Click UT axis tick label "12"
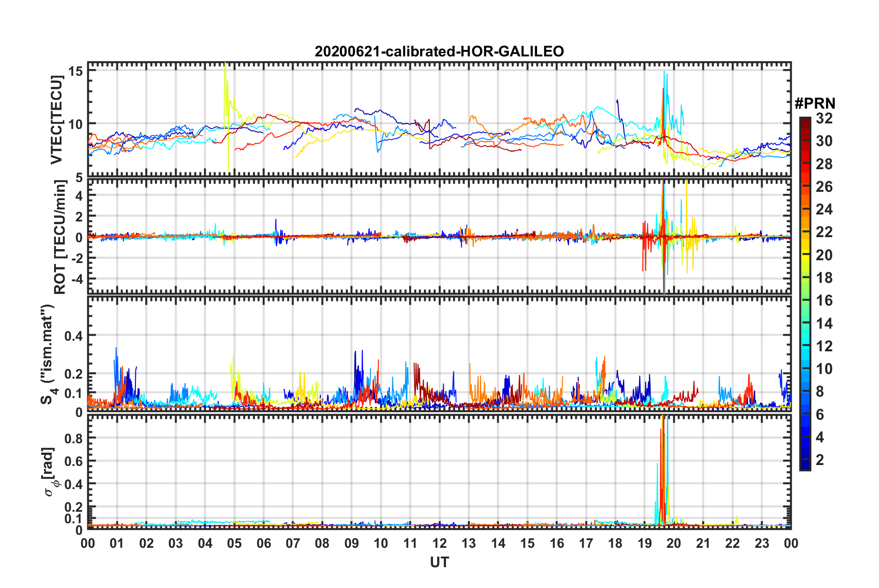The image size is (879, 588). (439, 543)
